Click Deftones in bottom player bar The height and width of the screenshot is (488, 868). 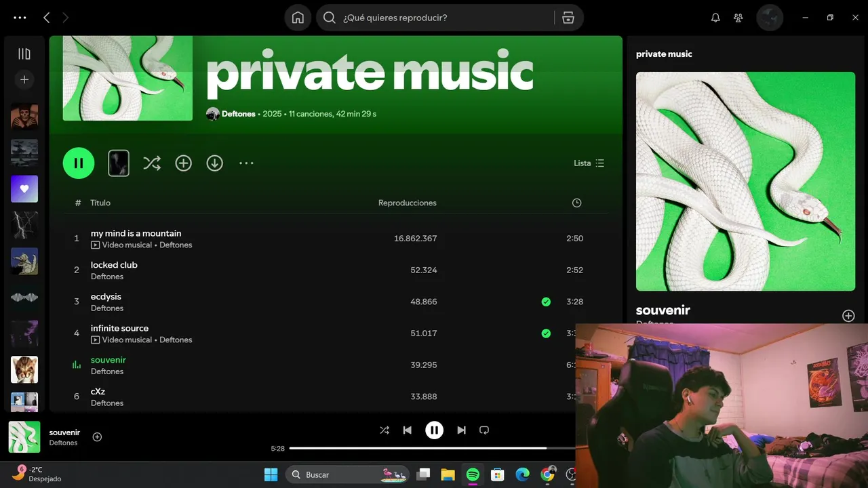point(63,443)
